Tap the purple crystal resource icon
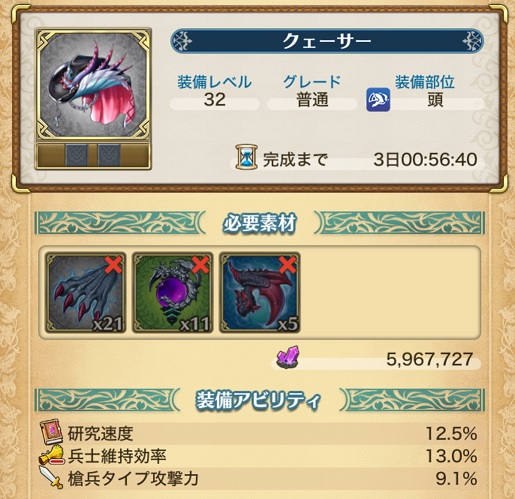This screenshot has height=499, width=515. (288, 357)
